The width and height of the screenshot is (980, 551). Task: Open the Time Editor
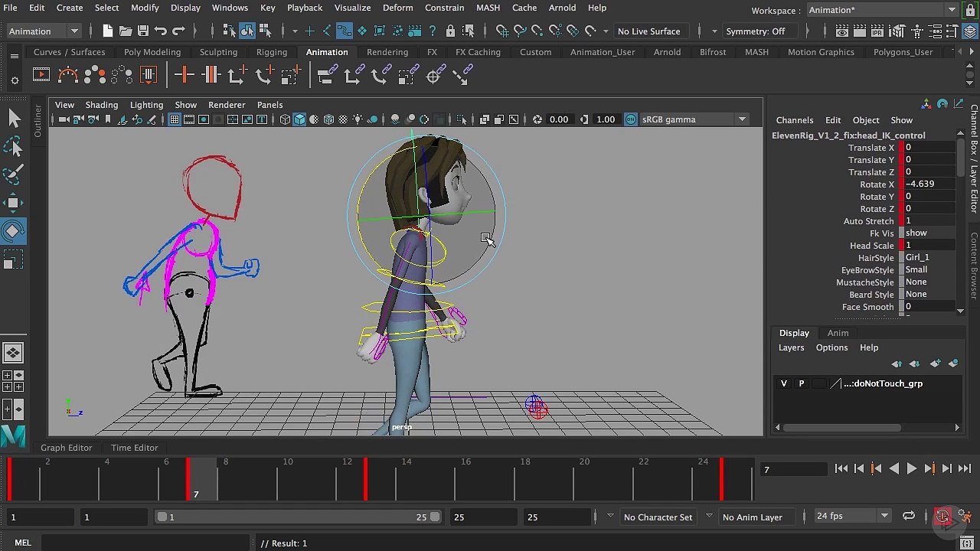135,448
